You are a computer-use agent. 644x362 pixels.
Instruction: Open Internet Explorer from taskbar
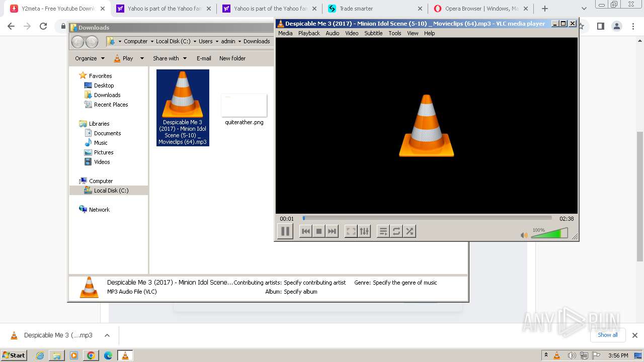(x=40, y=355)
